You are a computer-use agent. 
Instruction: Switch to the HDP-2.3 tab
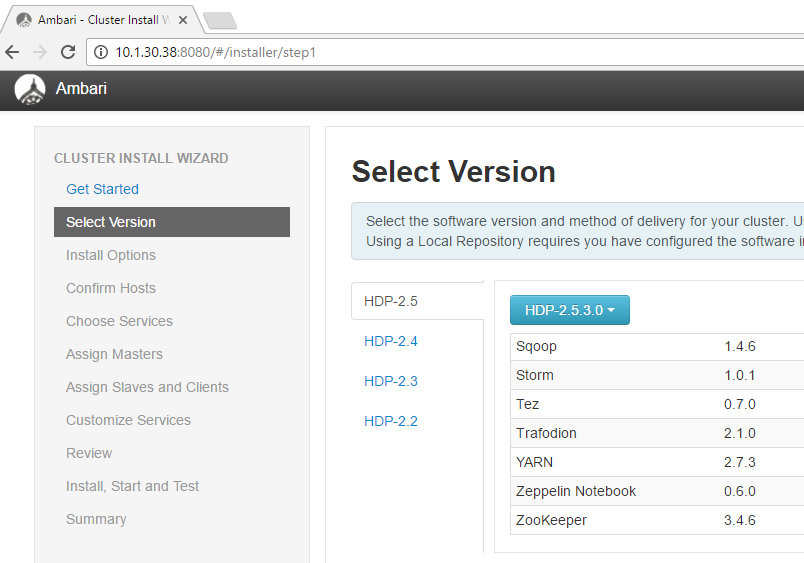(x=391, y=381)
